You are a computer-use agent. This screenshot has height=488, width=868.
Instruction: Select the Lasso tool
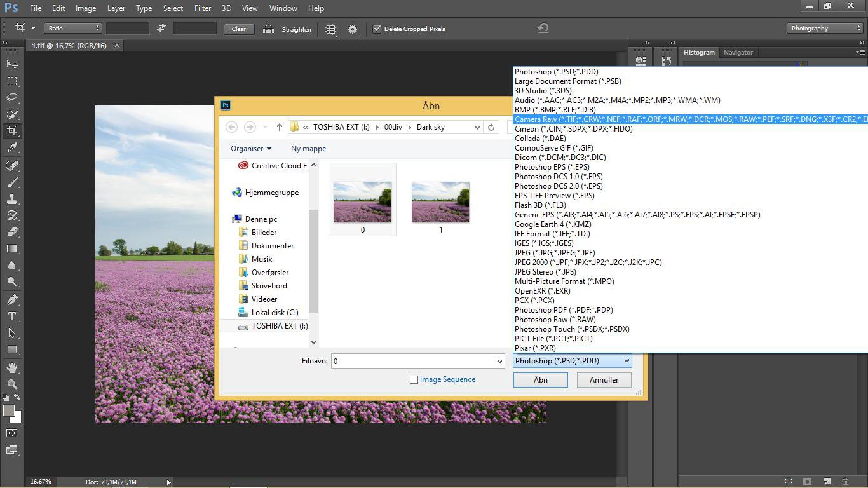coord(12,98)
